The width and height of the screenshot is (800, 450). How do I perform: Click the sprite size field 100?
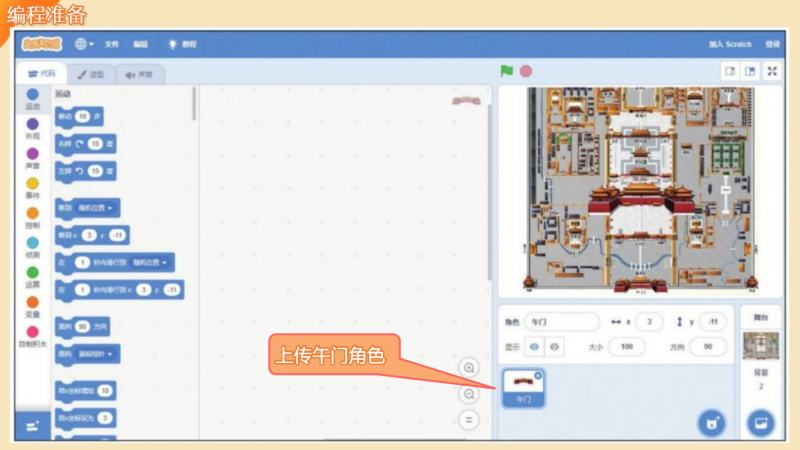click(x=627, y=347)
